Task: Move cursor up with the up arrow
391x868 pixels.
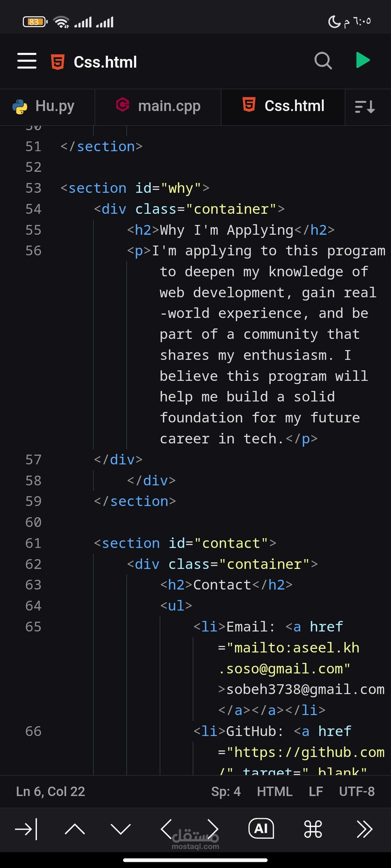Action: 75,829
